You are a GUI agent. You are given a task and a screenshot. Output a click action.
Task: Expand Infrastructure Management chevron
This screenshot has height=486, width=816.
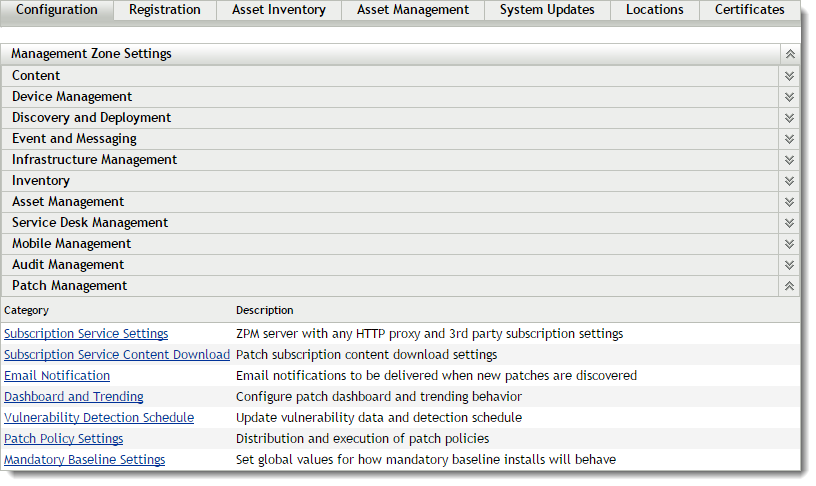click(789, 160)
